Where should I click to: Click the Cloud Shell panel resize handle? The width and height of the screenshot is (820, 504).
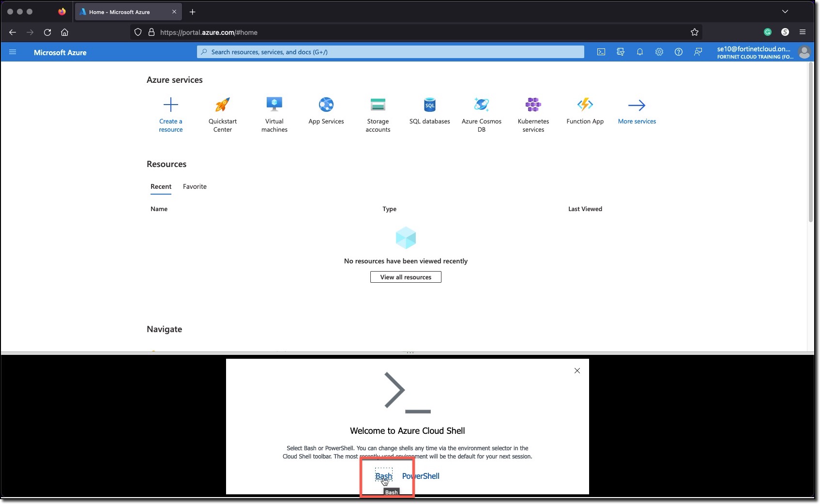click(410, 352)
